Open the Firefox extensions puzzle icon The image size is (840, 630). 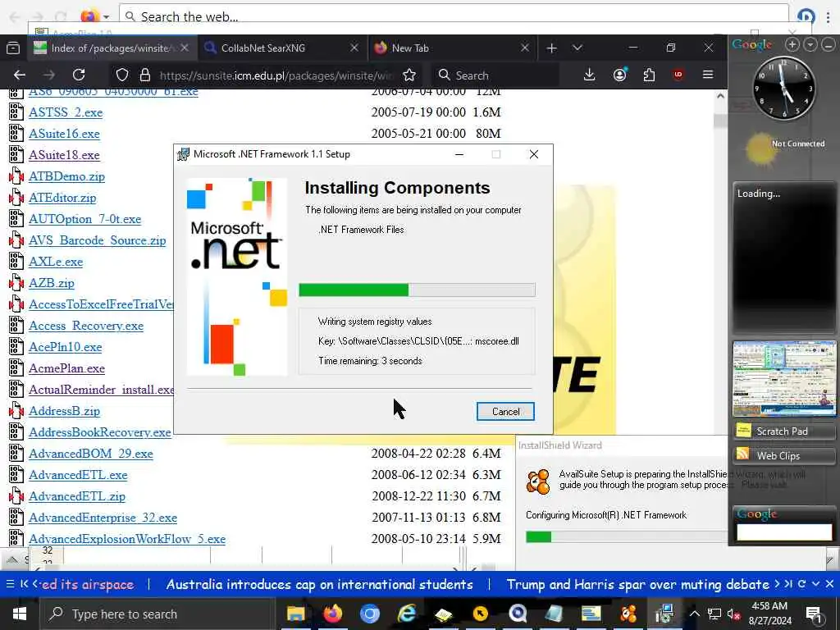[649, 75]
